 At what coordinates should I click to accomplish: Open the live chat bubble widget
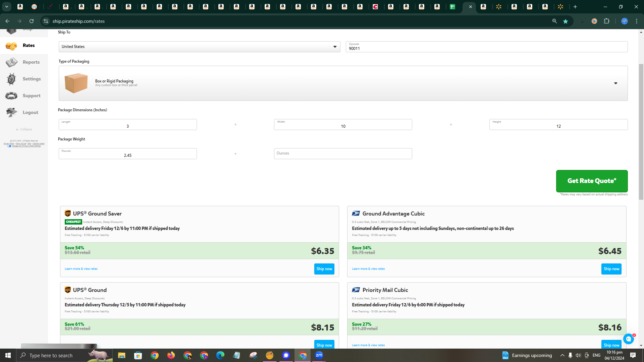(x=629, y=339)
